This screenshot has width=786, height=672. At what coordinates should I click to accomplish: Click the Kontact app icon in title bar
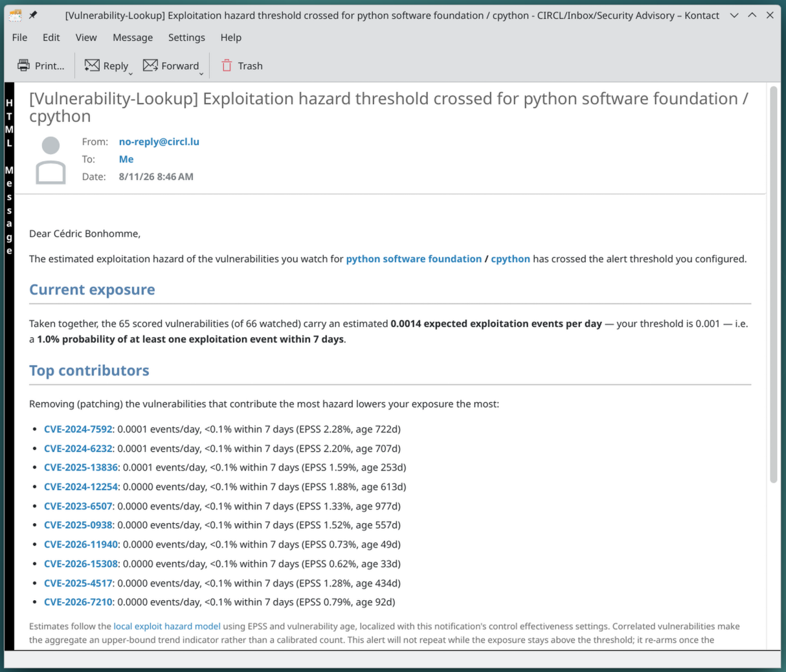[15, 15]
